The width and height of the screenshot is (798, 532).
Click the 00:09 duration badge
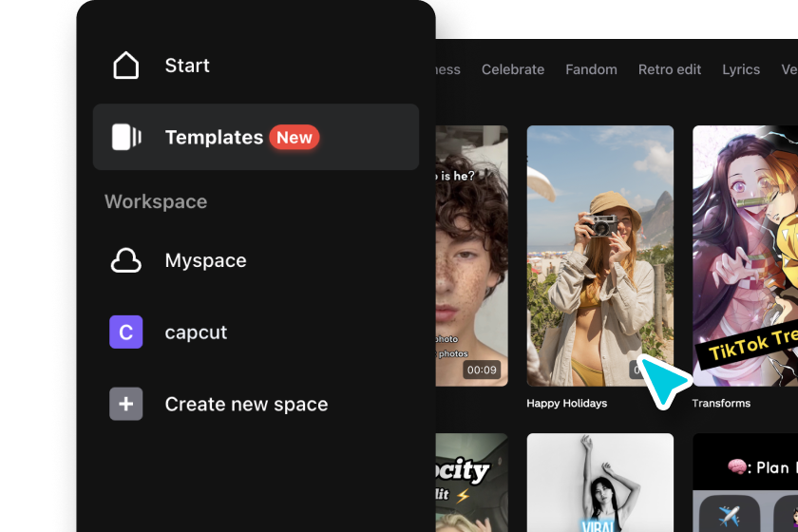(x=482, y=370)
